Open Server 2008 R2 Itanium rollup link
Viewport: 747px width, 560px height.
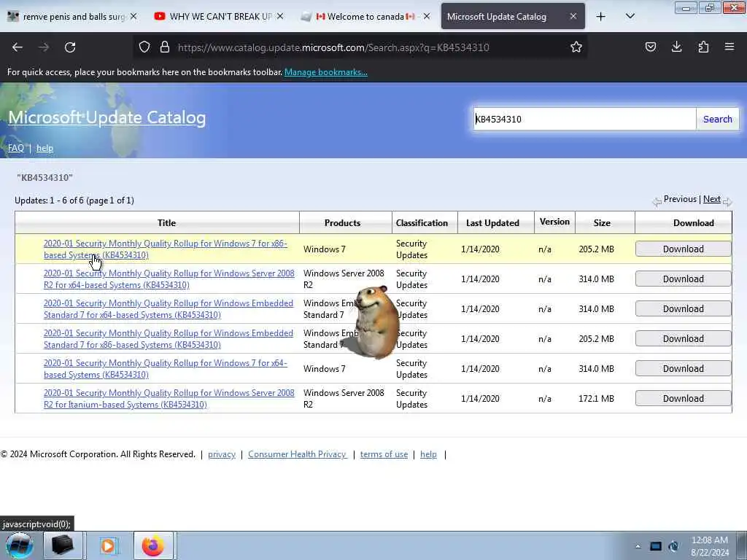[169, 399]
